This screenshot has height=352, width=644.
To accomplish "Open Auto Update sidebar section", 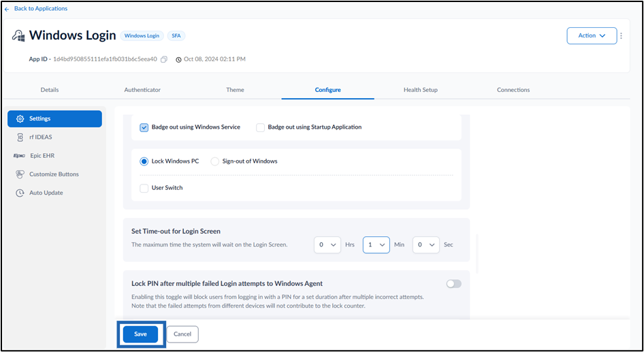I will click(54, 193).
